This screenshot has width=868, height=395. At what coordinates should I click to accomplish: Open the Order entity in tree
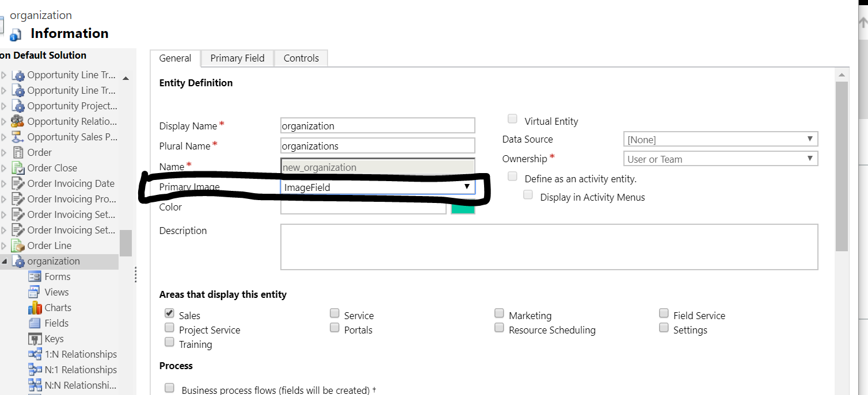click(39, 152)
